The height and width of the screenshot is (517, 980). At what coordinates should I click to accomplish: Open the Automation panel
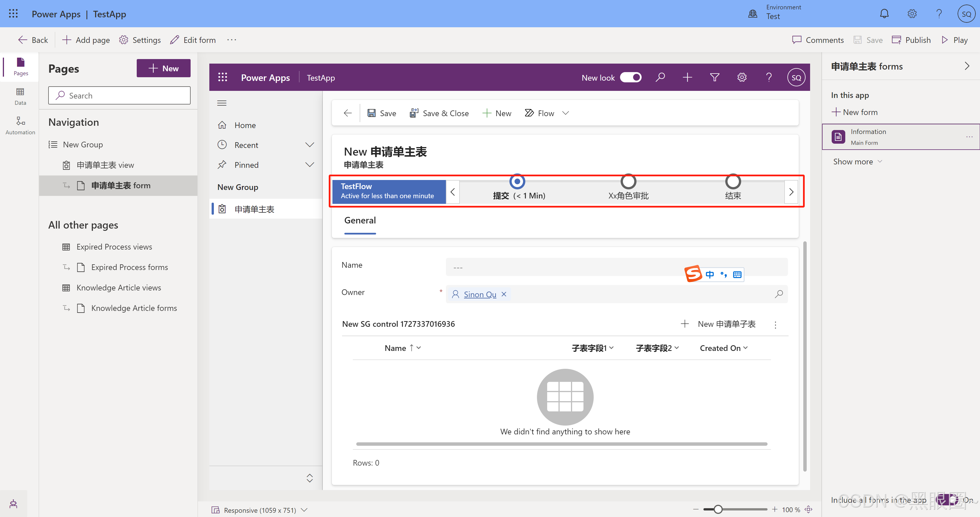(20, 126)
